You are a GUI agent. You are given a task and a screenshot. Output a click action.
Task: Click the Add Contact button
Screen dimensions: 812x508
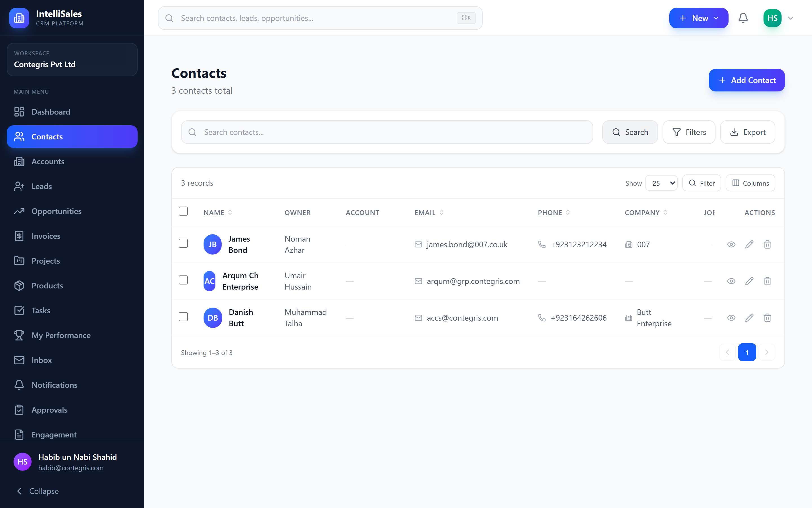[x=747, y=80]
